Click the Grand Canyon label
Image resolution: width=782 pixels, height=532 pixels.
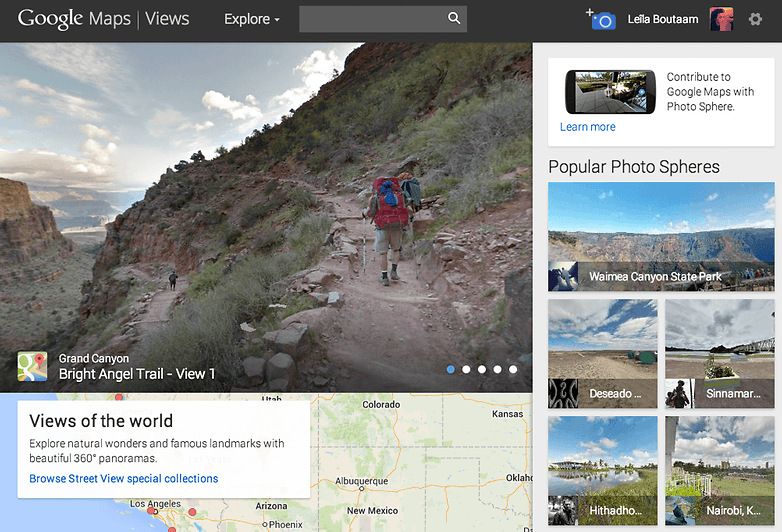click(x=94, y=358)
